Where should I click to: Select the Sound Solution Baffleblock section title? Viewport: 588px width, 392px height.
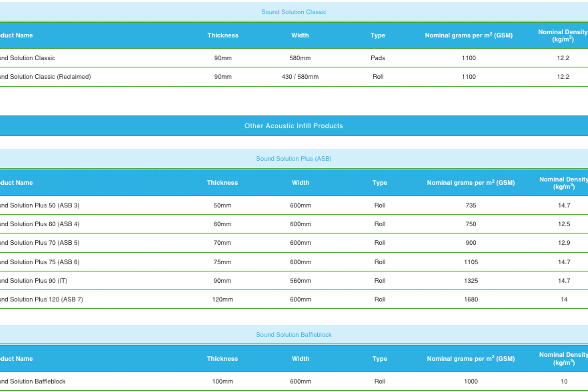[294, 335]
